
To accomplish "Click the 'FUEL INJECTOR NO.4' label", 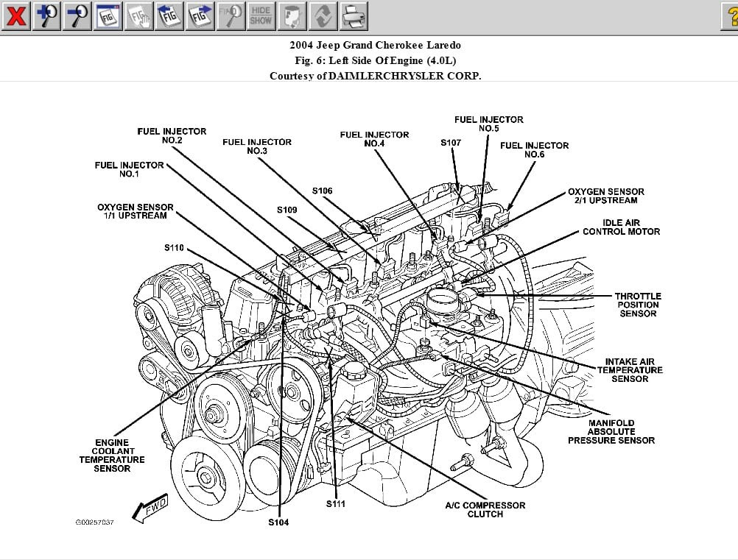I will tap(374, 138).
